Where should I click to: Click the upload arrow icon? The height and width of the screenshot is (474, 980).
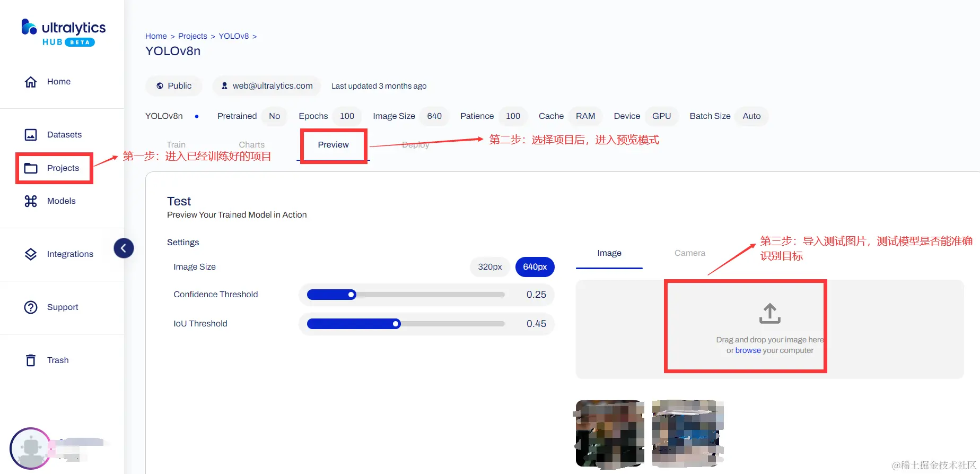coord(769,313)
